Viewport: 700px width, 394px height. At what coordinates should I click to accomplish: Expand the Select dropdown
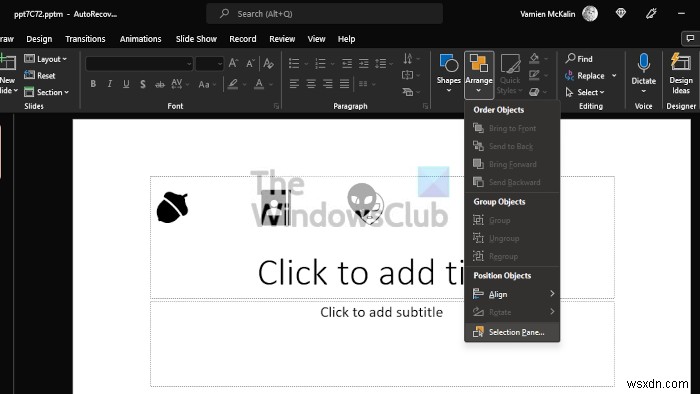point(585,92)
